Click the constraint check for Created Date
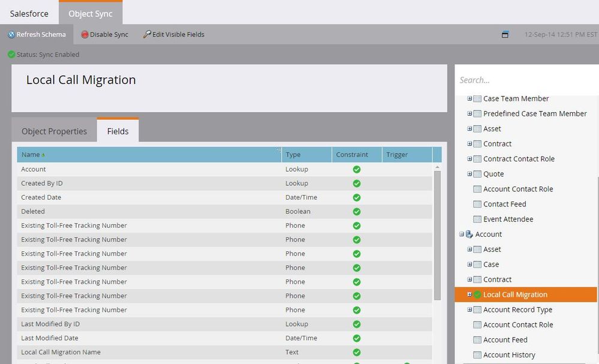 (x=357, y=197)
